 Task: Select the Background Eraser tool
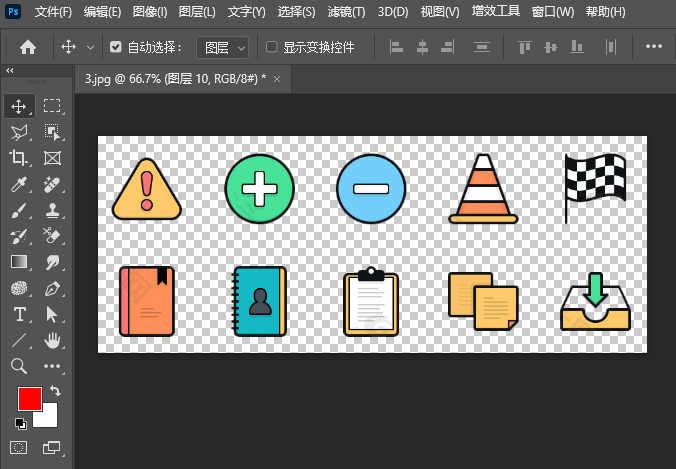point(52,236)
